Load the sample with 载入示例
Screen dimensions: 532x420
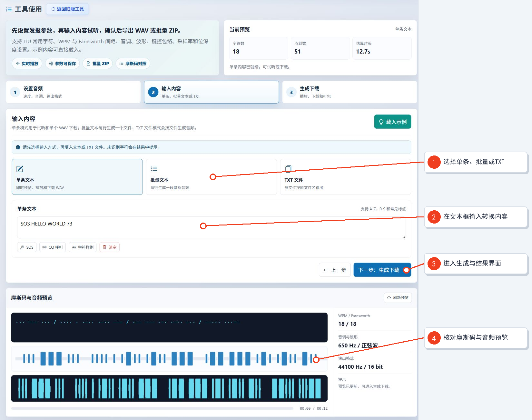pos(393,122)
